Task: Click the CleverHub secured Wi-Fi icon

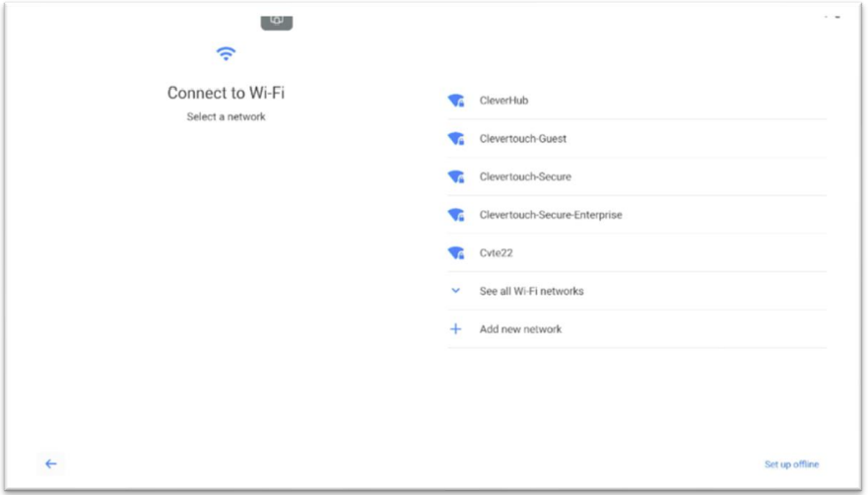Action: pos(456,101)
